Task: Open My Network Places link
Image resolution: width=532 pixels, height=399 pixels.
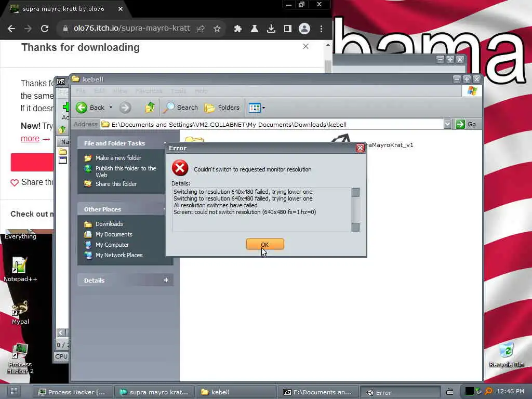Action: pyautogui.click(x=119, y=255)
